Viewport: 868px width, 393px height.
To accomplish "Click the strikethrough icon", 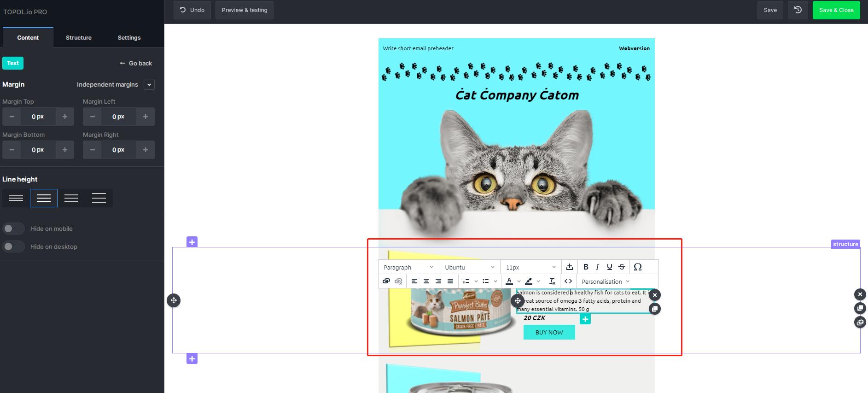I will 622,267.
